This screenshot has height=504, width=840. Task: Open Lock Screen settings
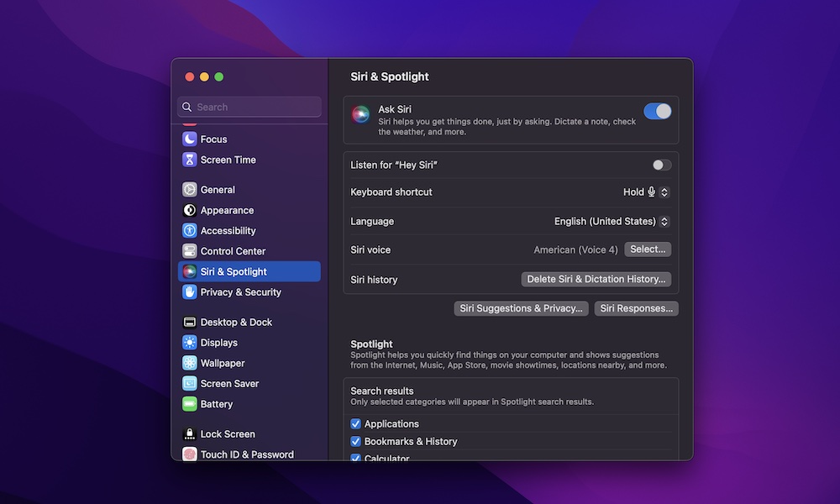coord(249,433)
